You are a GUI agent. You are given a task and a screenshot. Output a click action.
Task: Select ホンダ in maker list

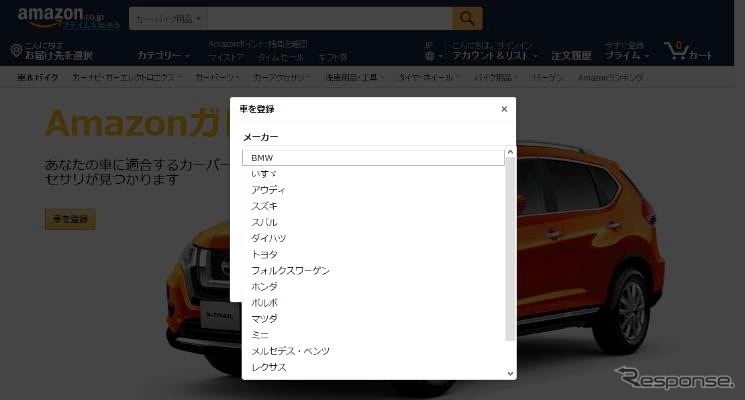(x=373, y=287)
